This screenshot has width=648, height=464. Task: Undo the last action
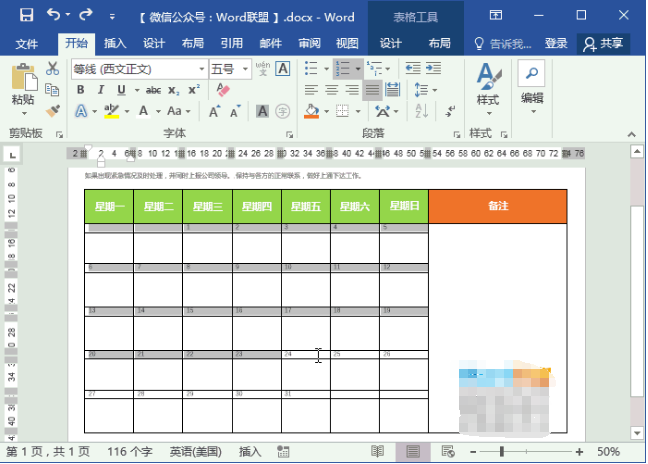tap(54, 15)
